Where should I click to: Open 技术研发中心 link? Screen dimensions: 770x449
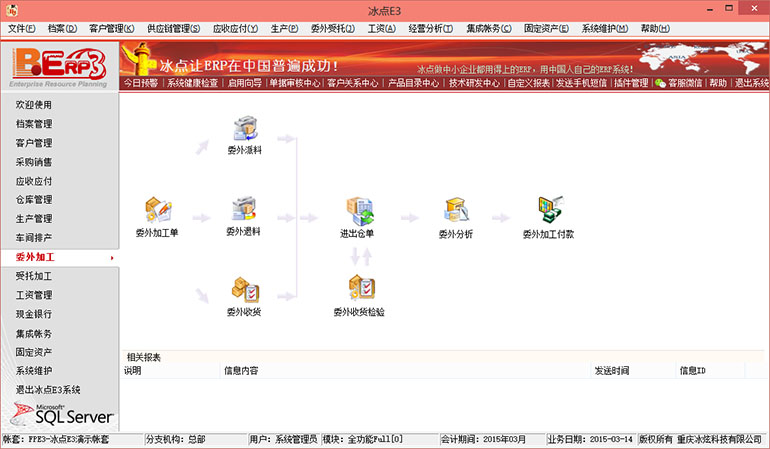(x=474, y=83)
